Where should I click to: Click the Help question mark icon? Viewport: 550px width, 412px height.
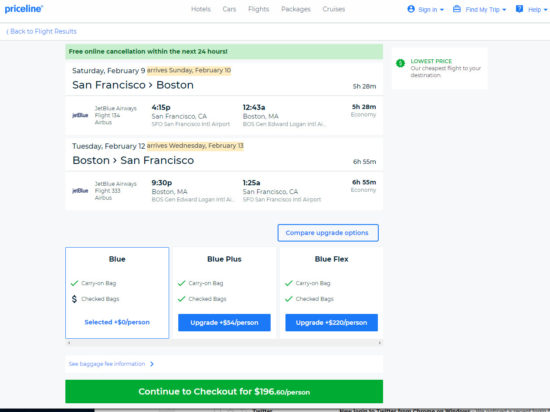click(519, 9)
